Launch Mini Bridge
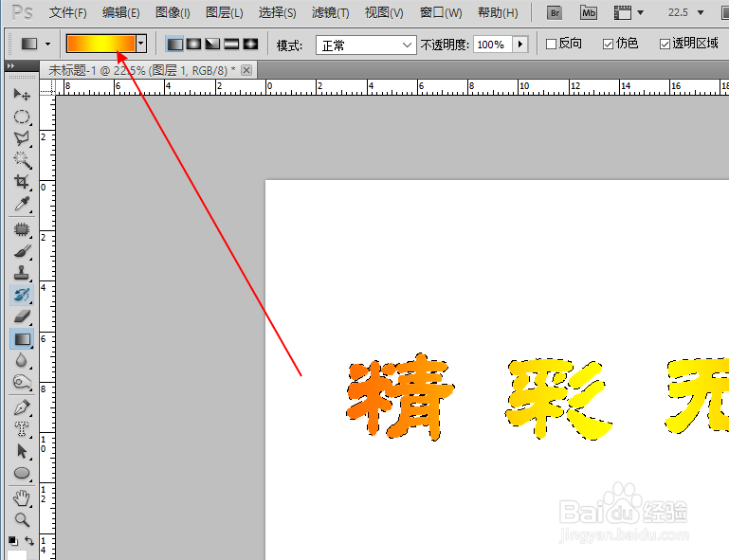Image resolution: width=729 pixels, height=560 pixels. (x=588, y=12)
